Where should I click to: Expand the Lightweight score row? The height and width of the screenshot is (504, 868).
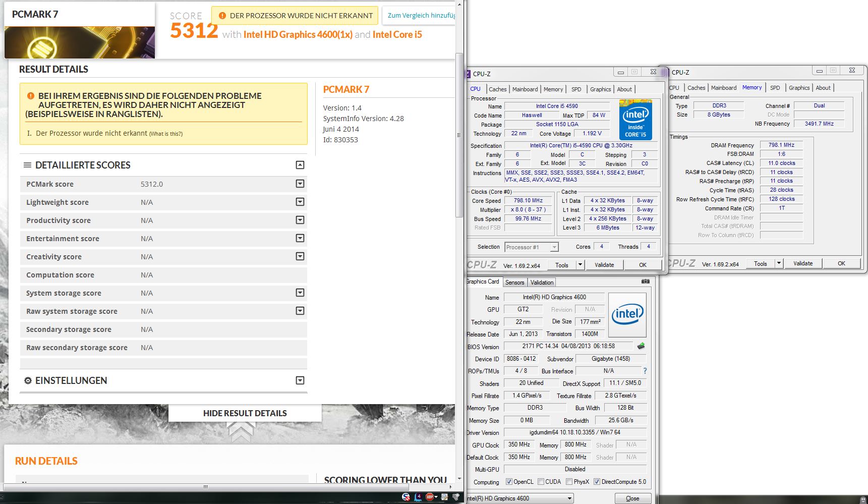pyautogui.click(x=300, y=202)
